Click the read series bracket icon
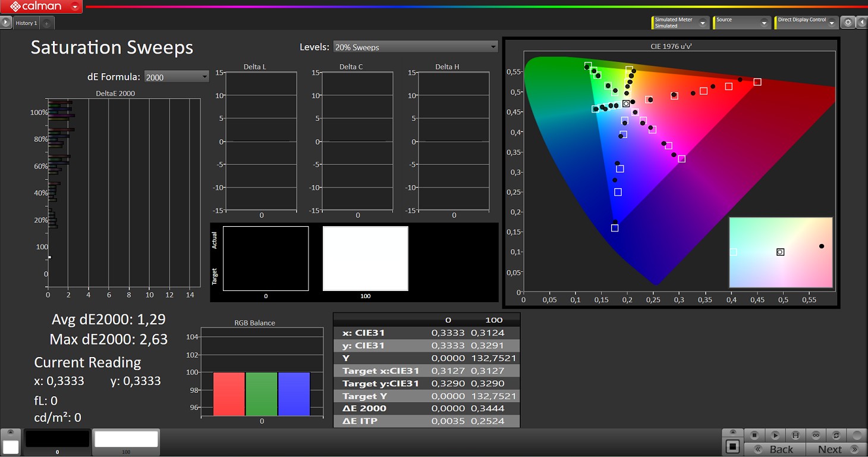The image size is (868, 457). tap(795, 436)
